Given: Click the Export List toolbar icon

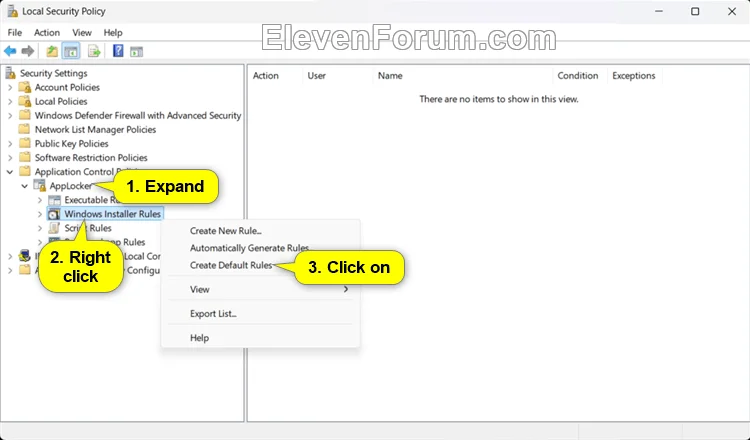Looking at the screenshot, I should point(94,51).
